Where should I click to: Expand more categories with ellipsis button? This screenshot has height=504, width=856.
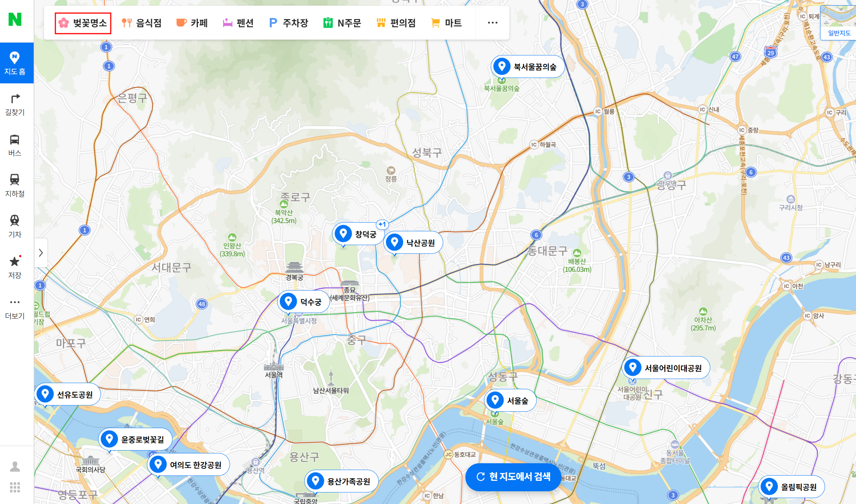click(x=492, y=23)
